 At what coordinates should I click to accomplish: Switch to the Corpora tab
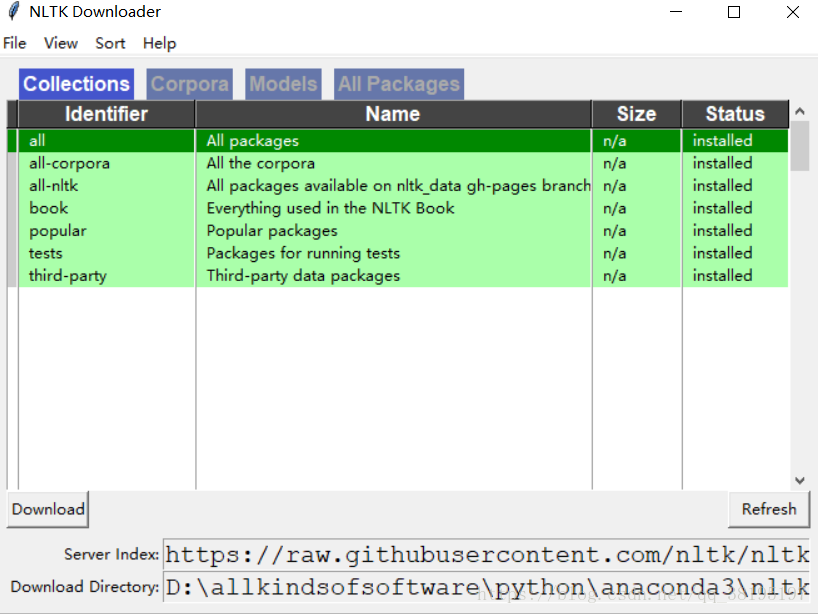[190, 84]
